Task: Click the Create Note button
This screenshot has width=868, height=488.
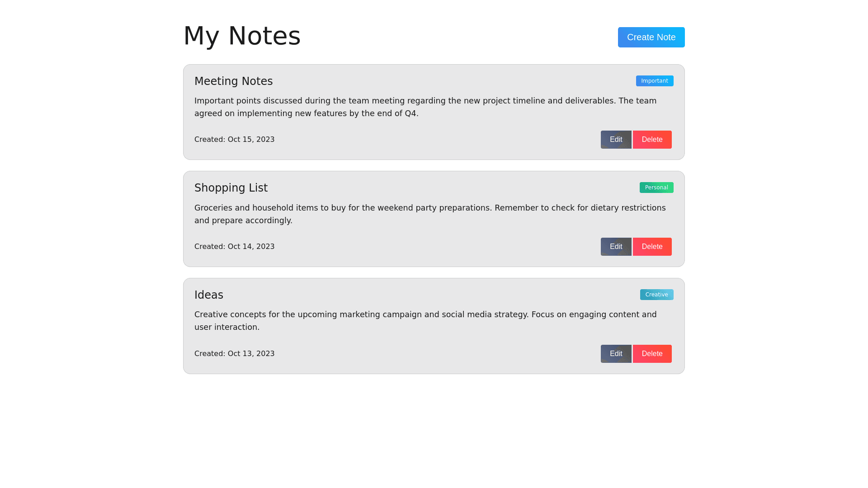Action: [x=651, y=37]
